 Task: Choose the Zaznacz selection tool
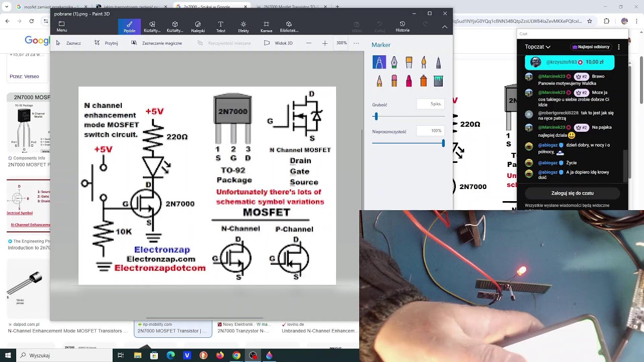tap(68, 43)
